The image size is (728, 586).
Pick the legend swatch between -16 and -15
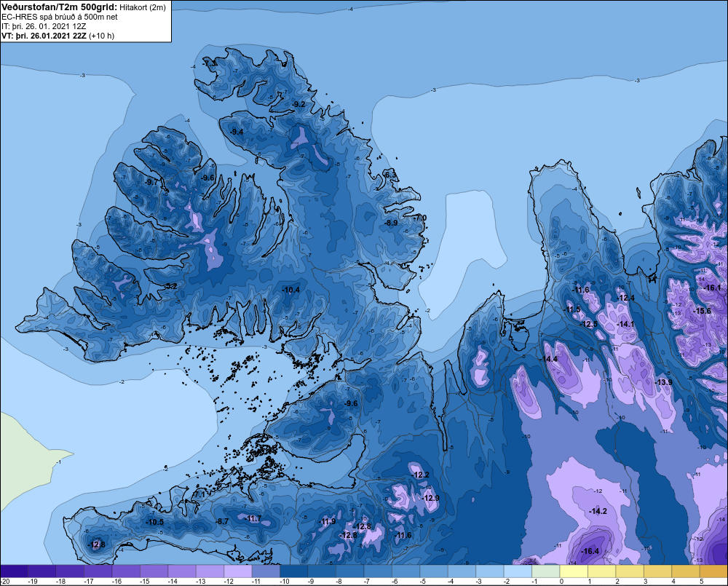[126, 571]
